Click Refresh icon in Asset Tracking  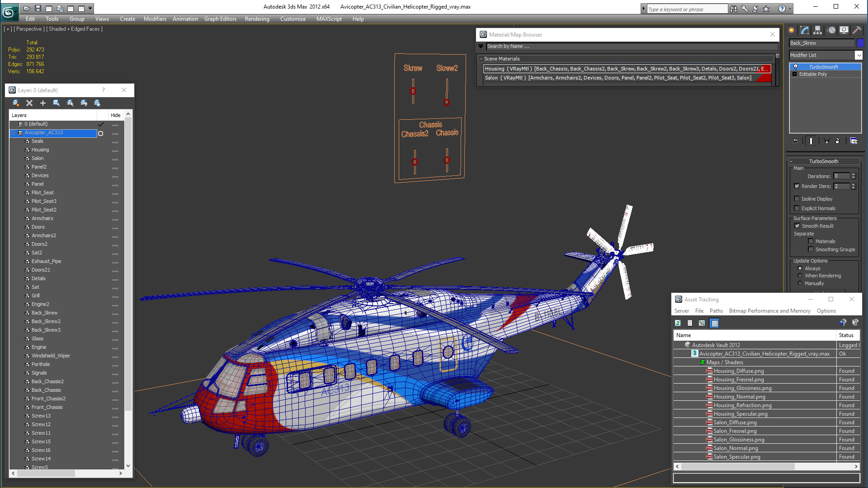click(678, 323)
